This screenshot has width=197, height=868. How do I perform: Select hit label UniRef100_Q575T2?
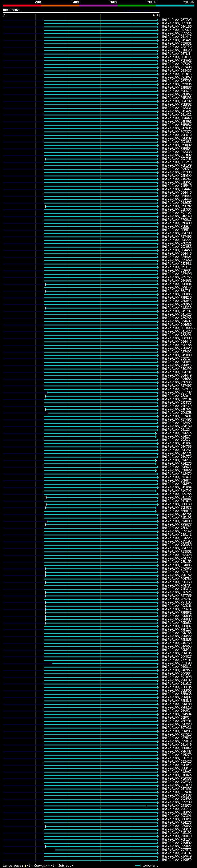177,850
